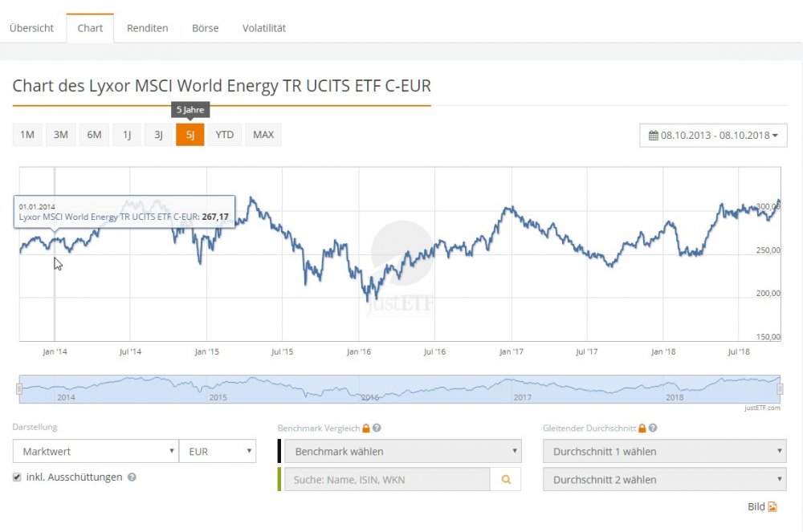Click the lock icon next to Gleitender Durchschnitt
The width and height of the screenshot is (803, 532).
[642, 428]
